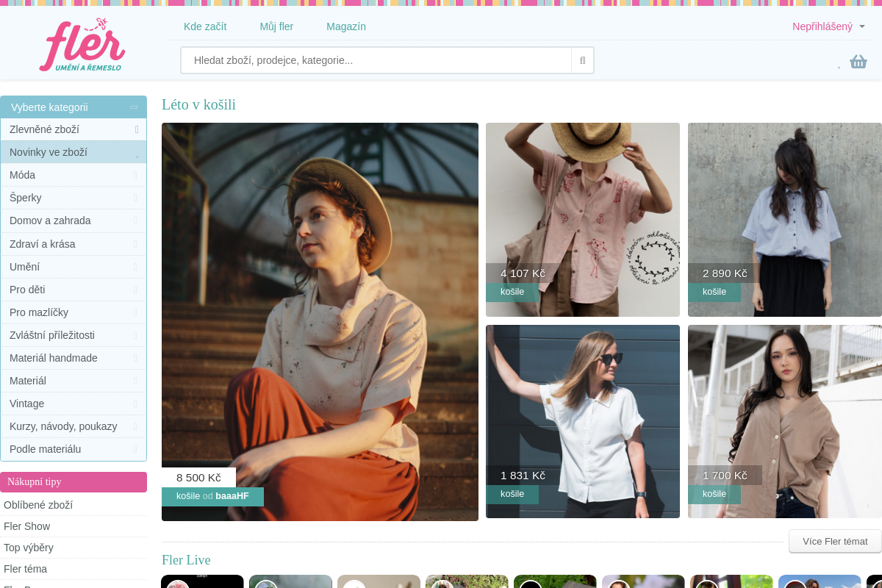
Task: Click the Více Fler témat button
Action: [x=835, y=541]
